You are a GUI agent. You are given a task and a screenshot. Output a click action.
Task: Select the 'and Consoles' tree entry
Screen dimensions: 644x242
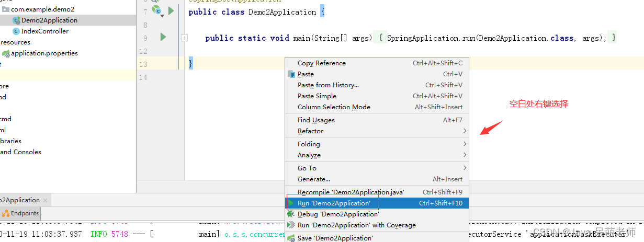pos(20,152)
